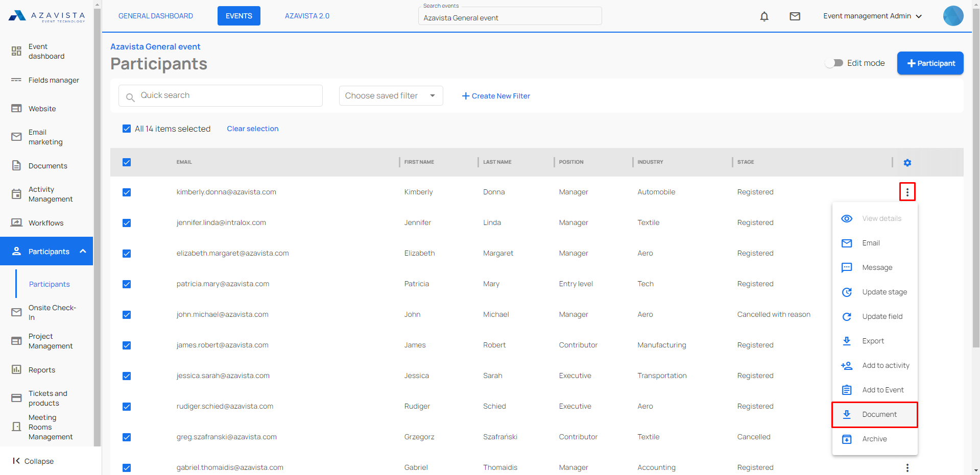Sort by the Stage column header
The width and height of the screenshot is (980, 475).
click(x=746, y=162)
